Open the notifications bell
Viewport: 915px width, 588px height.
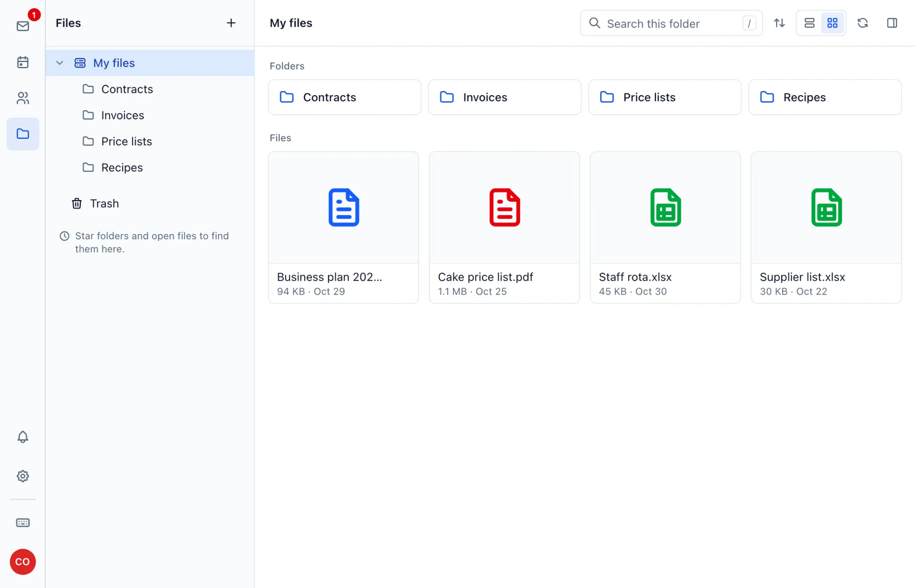click(x=23, y=437)
